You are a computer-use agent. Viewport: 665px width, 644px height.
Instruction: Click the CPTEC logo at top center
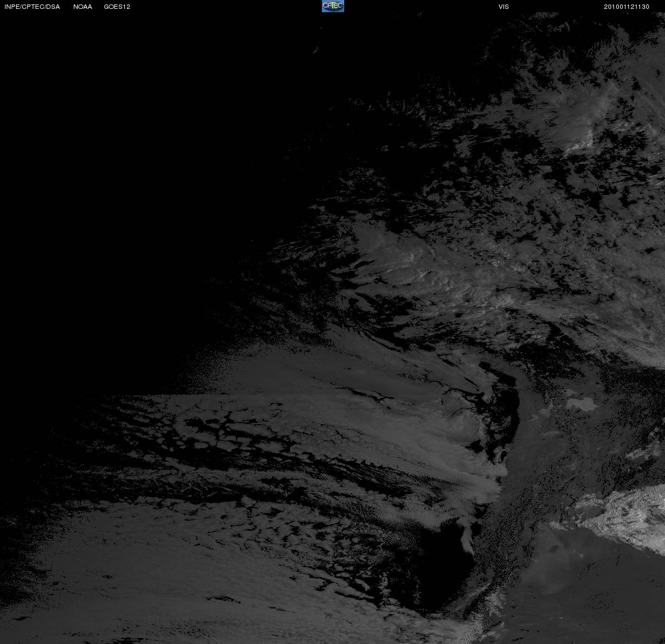coord(333,6)
